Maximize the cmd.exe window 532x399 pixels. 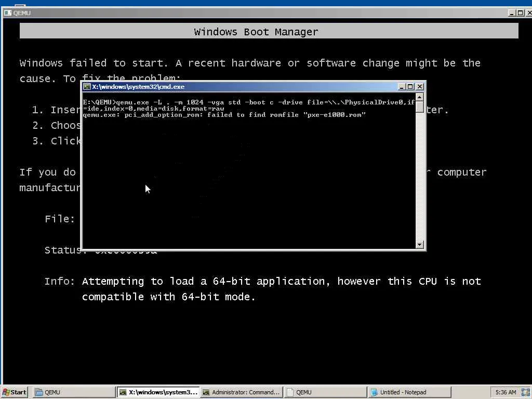[410, 87]
